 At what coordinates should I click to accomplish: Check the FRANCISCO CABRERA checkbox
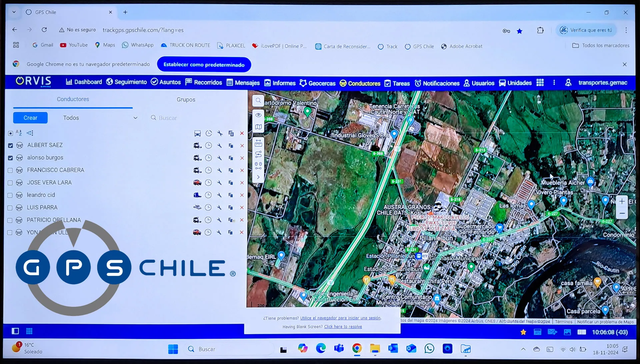pos(10,171)
